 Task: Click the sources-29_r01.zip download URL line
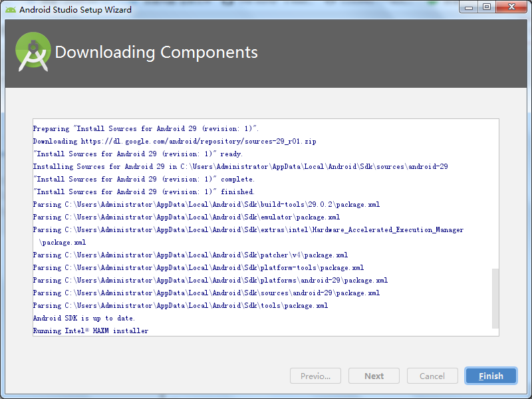point(174,141)
